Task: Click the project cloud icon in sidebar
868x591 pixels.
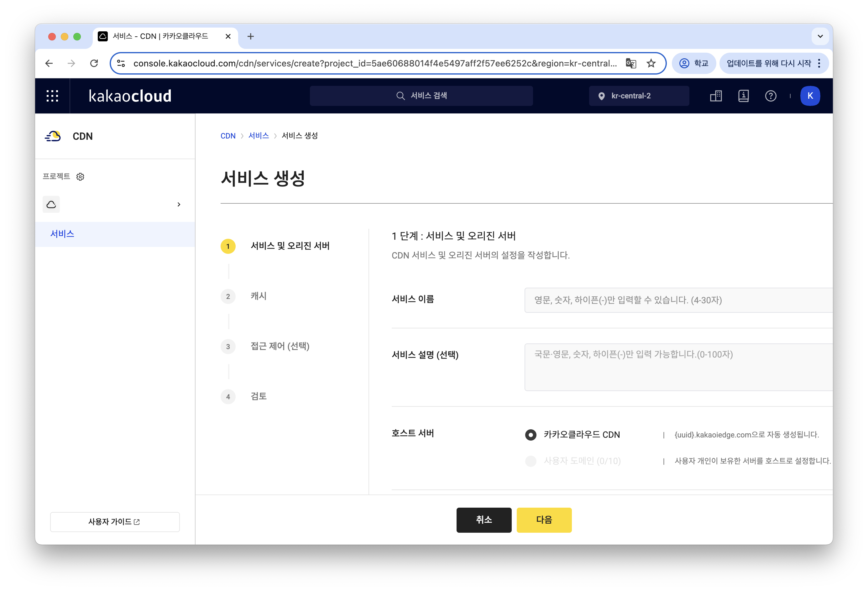Action: [51, 204]
